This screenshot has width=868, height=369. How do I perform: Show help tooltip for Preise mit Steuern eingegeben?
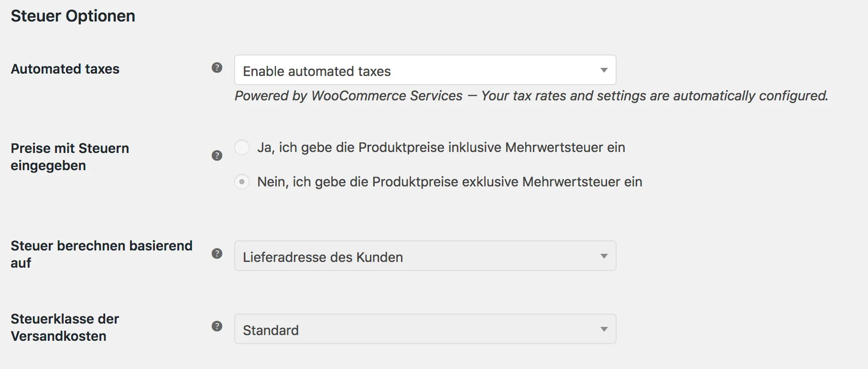[217, 155]
